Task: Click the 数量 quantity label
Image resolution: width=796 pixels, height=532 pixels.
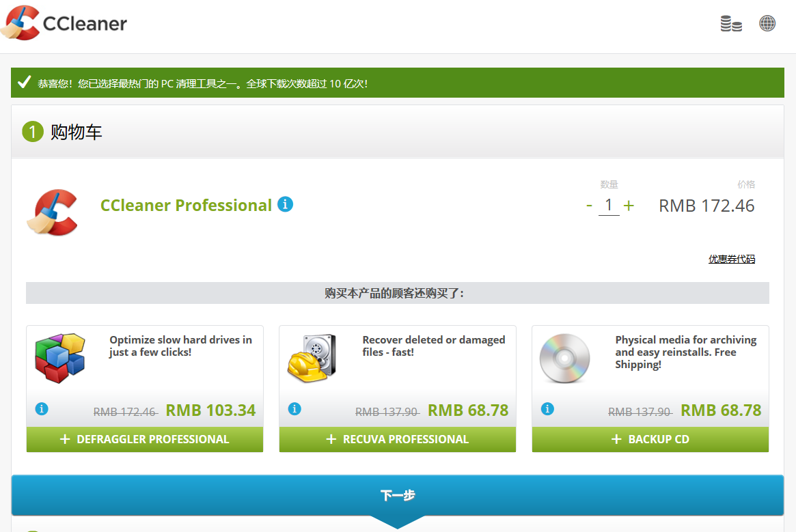Action: click(x=609, y=184)
